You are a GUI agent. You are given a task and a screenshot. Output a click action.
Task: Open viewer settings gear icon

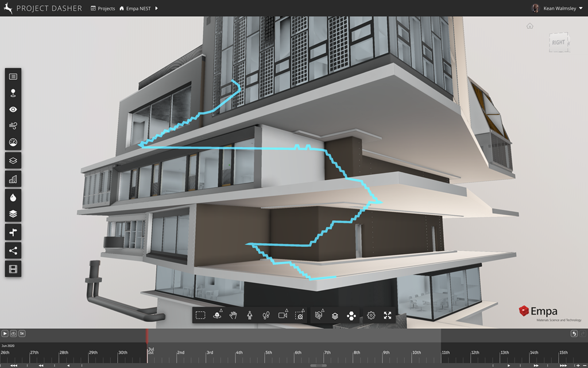pos(371,315)
